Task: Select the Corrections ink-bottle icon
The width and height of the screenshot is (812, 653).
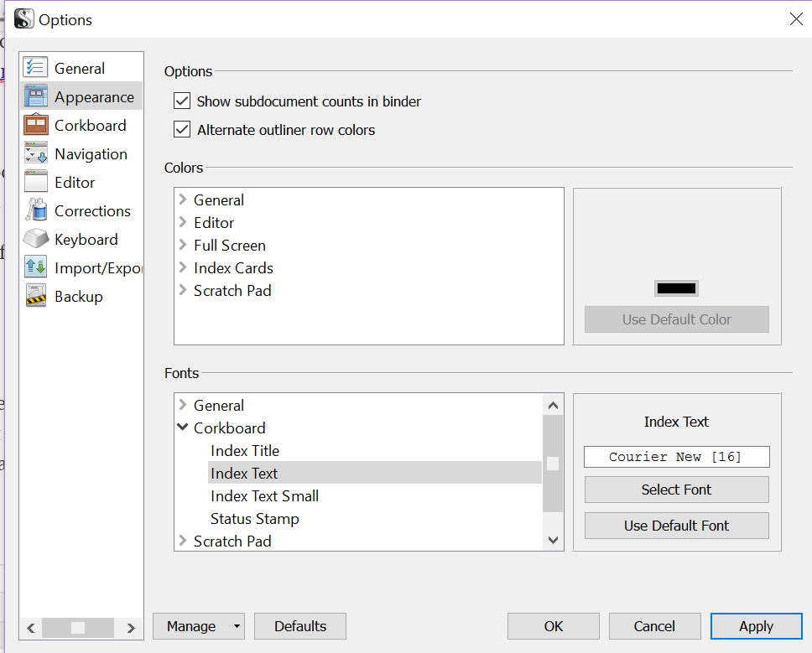Action: point(35,210)
